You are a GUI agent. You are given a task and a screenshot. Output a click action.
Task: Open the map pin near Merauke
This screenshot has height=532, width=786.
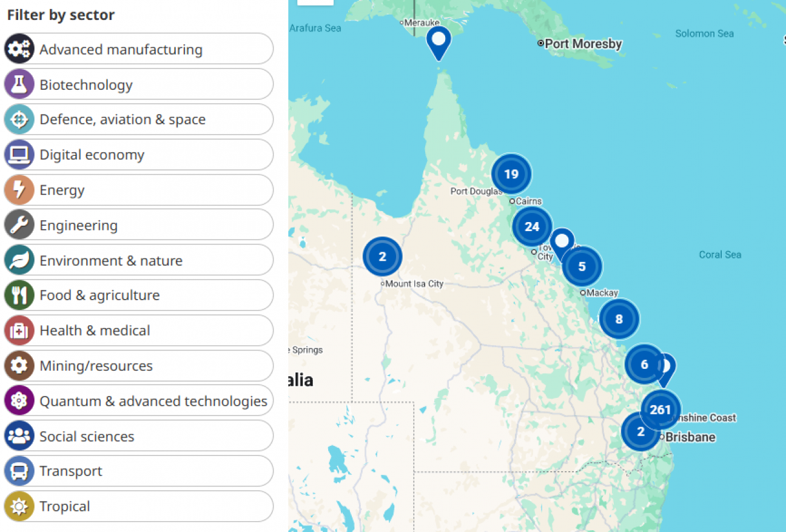point(438,42)
